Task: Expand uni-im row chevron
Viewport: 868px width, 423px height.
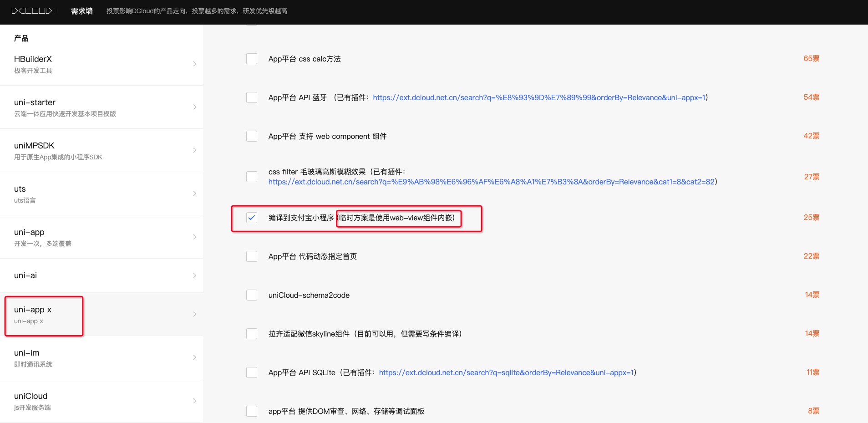Action: click(x=195, y=357)
